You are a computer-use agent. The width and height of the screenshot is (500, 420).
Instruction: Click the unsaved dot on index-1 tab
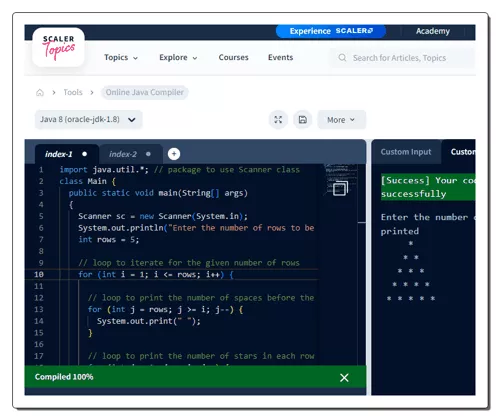pyautogui.click(x=85, y=154)
